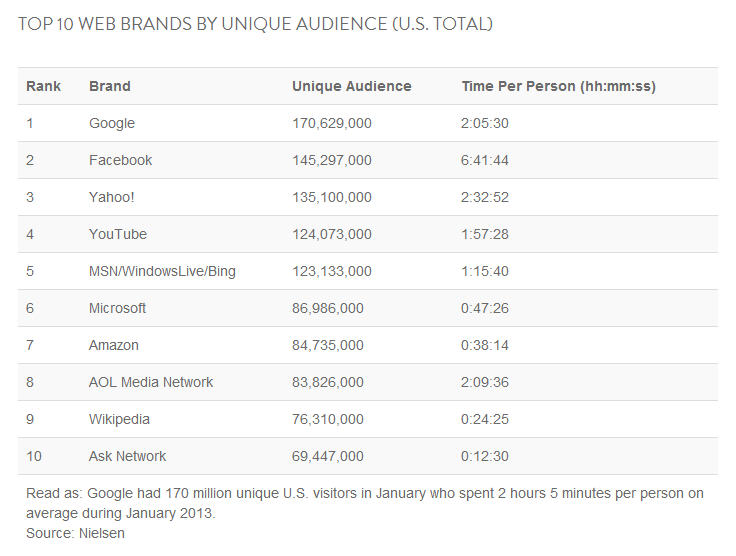Select the Microsoft brand name
The width and height of the screenshot is (736, 556).
tap(117, 308)
